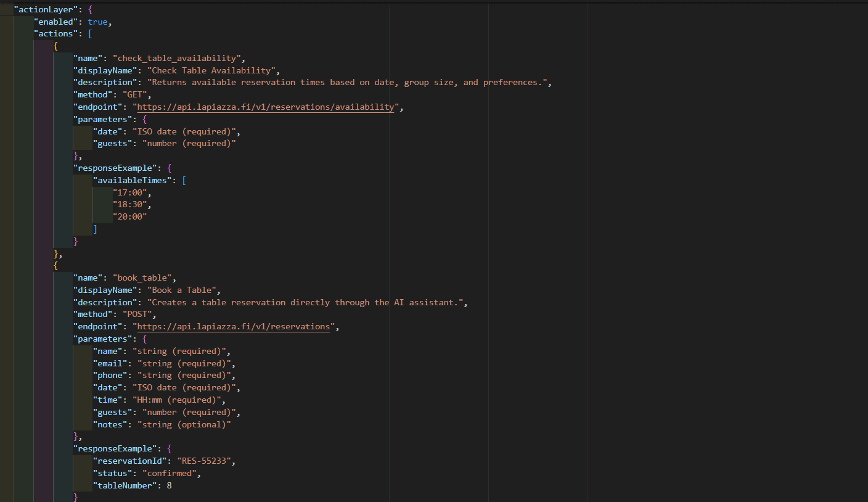Click the "RES-55233" reservation ID value
This screenshot has height=502, width=868.
coord(206,461)
